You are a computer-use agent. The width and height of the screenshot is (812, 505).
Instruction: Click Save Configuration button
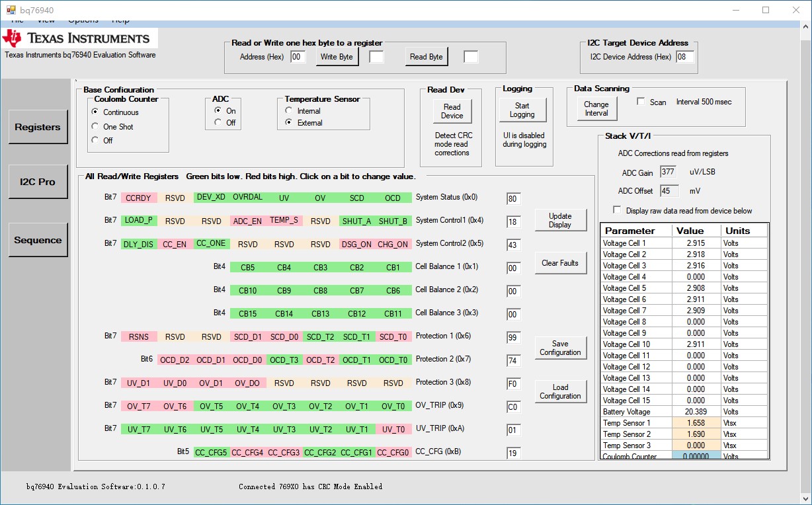coord(560,348)
